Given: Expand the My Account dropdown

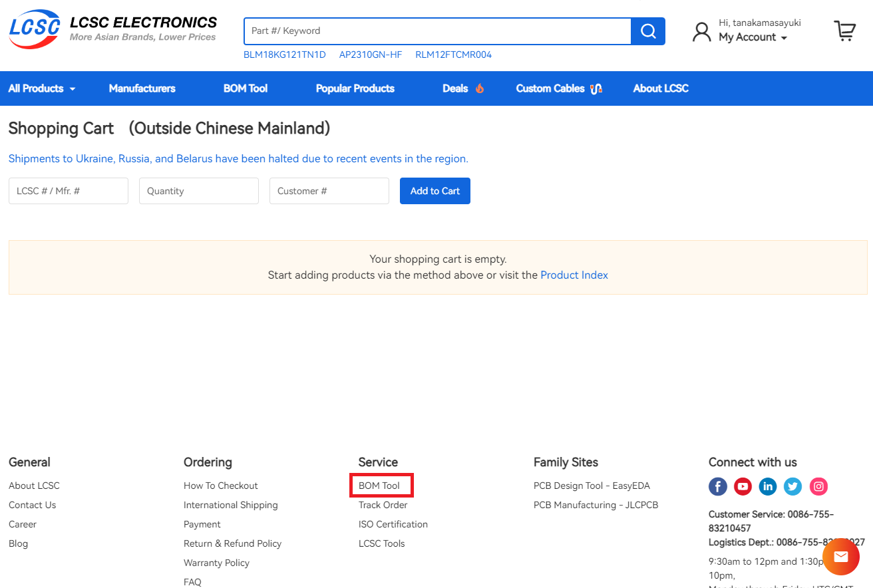Looking at the screenshot, I should point(753,37).
